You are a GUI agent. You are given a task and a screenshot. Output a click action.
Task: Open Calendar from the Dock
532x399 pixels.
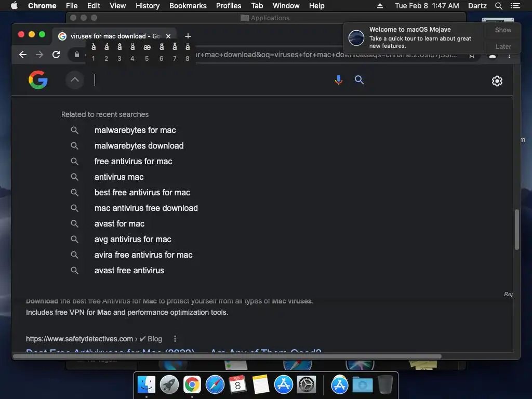click(x=237, y=385)
